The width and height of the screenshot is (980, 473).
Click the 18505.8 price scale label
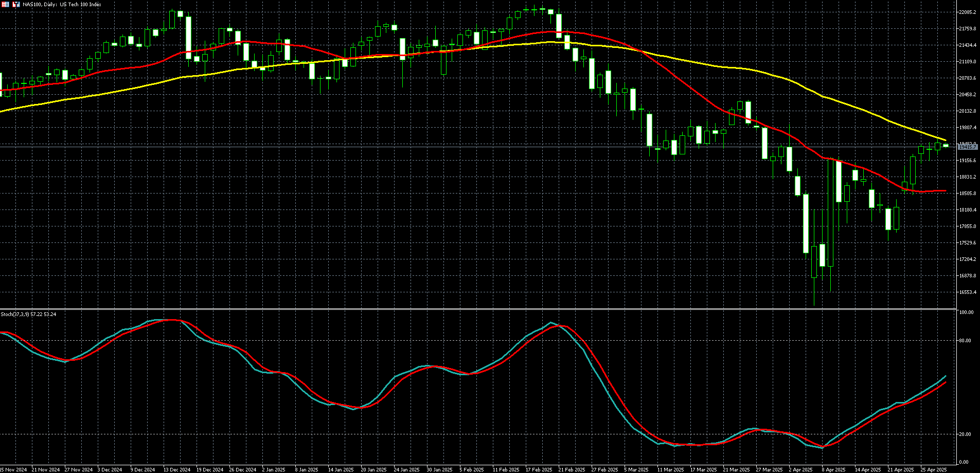[968, 194]
